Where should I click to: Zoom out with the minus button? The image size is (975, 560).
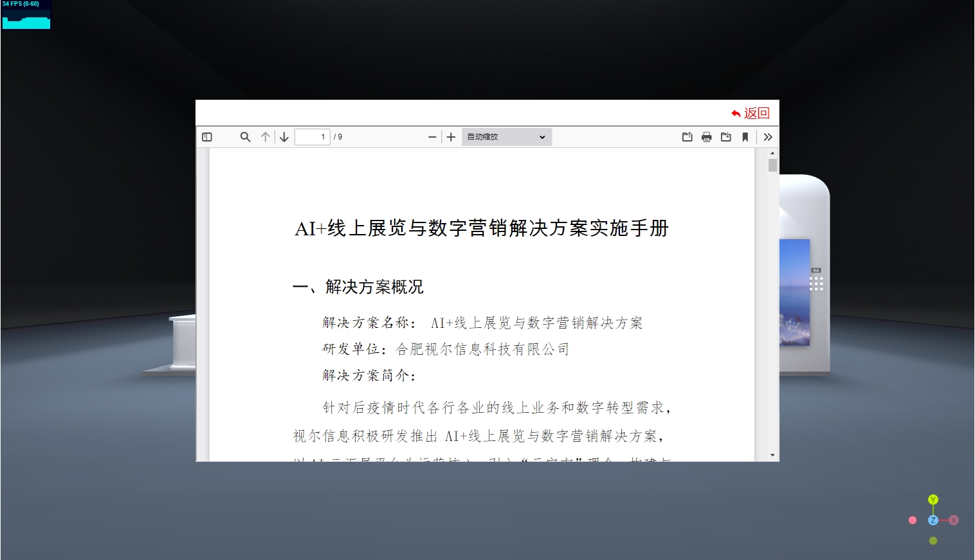[x=432, y=137]
